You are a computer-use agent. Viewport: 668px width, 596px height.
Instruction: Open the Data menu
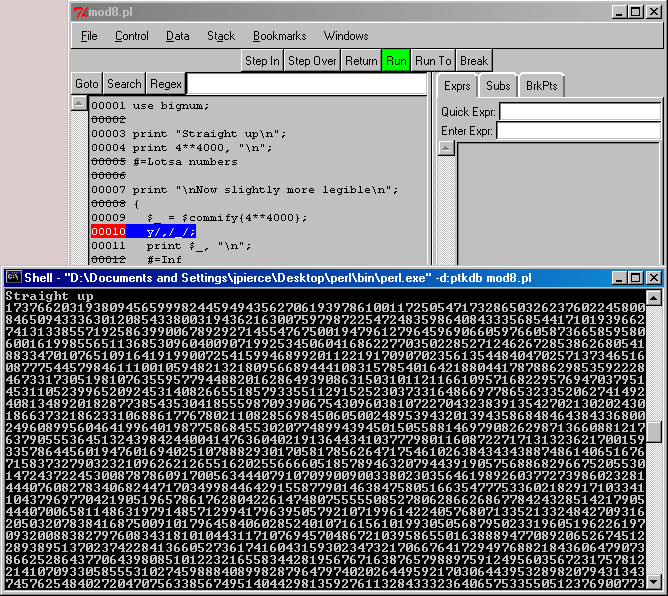point(178,36)
